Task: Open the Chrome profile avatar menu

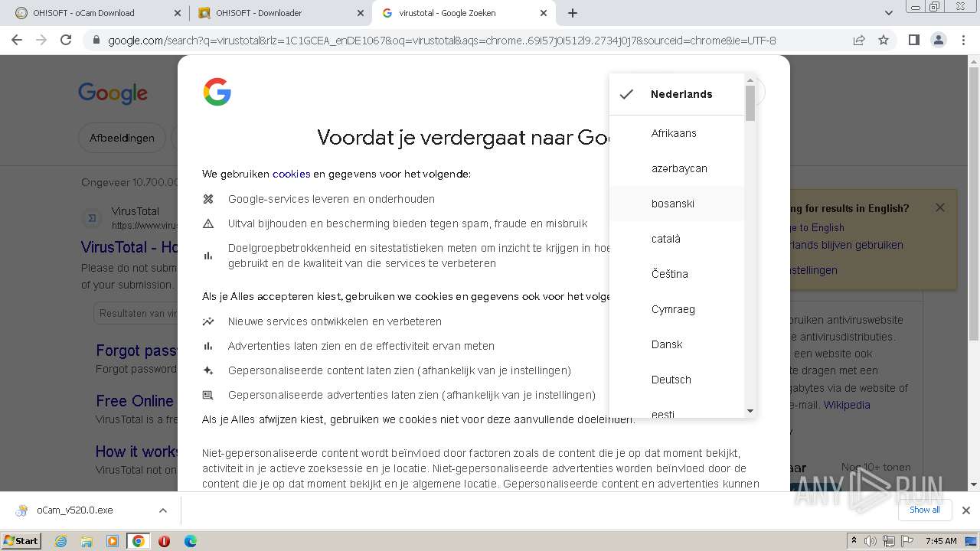Action: (x=938, y=41)
